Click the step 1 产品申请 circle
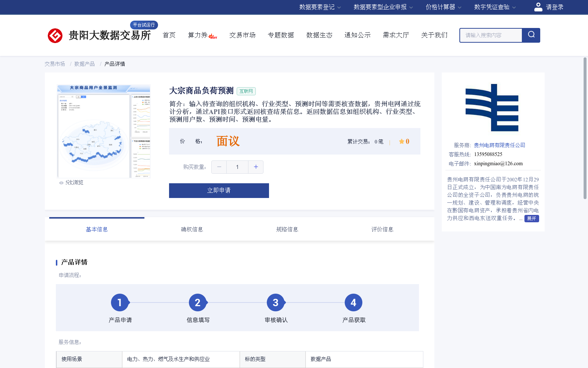The height and width of the screenshot is (368, 588). 120,302
